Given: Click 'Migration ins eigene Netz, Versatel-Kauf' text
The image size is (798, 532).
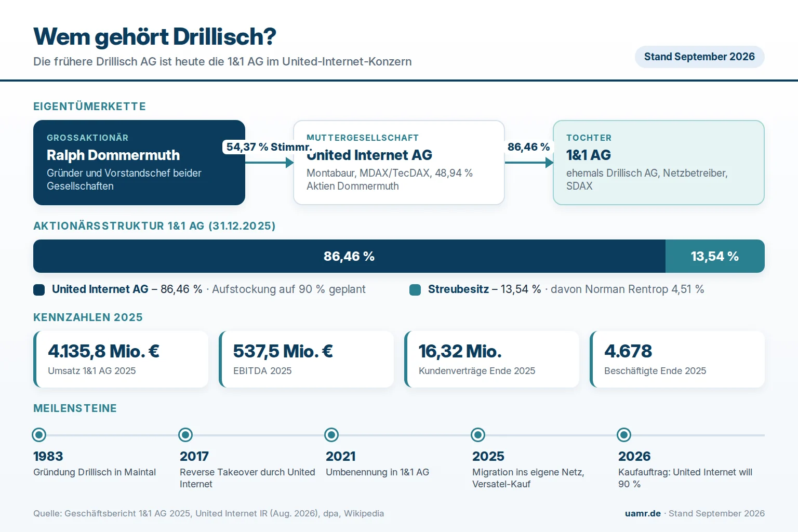Looking at the screenshot, I should (x=528, y=478).
